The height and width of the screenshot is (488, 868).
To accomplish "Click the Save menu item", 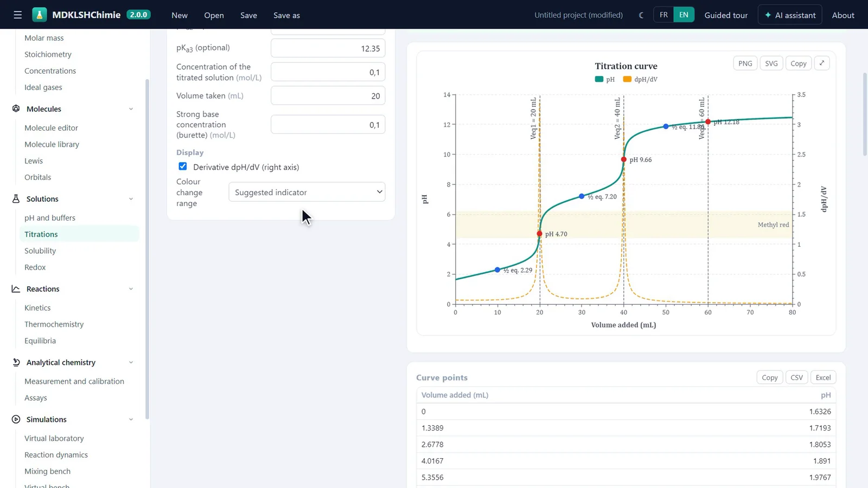I will 248,15.
